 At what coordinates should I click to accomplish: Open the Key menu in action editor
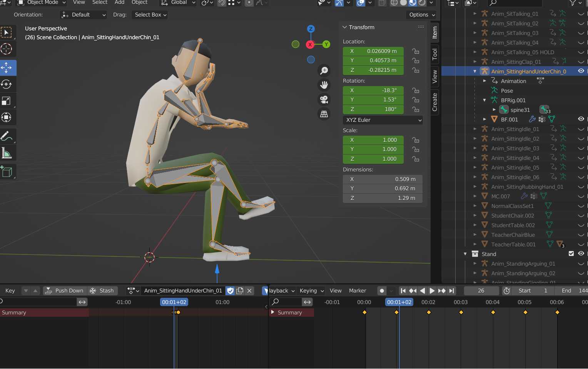click(x=10, y=291)
